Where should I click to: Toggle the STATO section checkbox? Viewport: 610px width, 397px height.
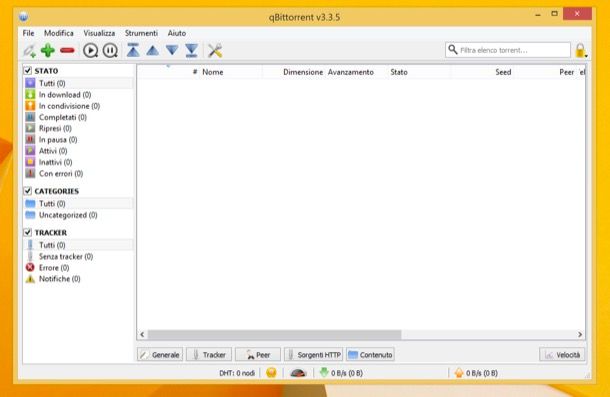[28, 70]
